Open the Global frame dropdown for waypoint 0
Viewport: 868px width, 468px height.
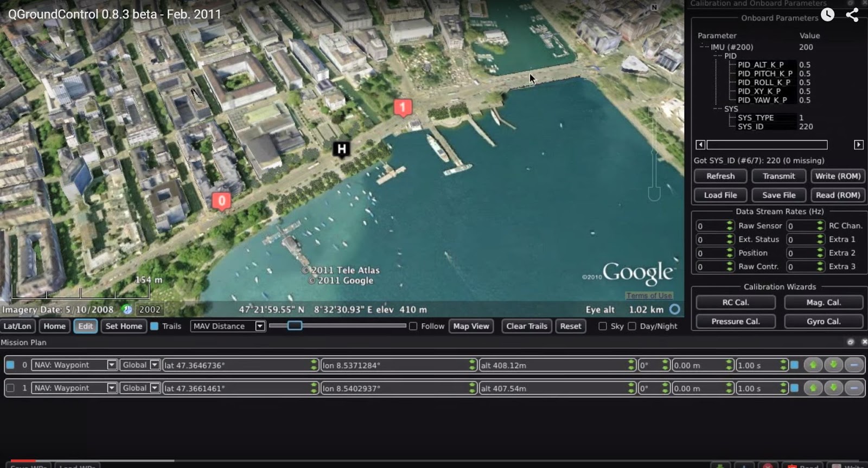pos(140,365)
